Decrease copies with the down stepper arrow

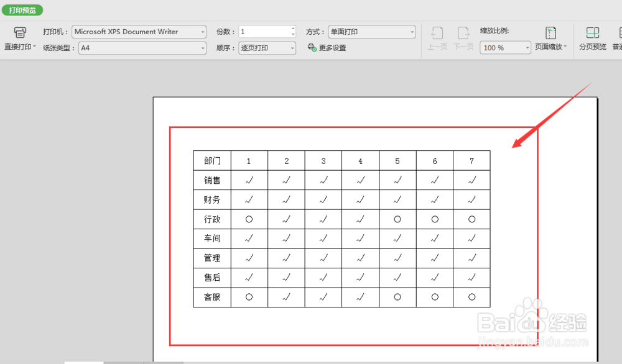click(293, 34)
